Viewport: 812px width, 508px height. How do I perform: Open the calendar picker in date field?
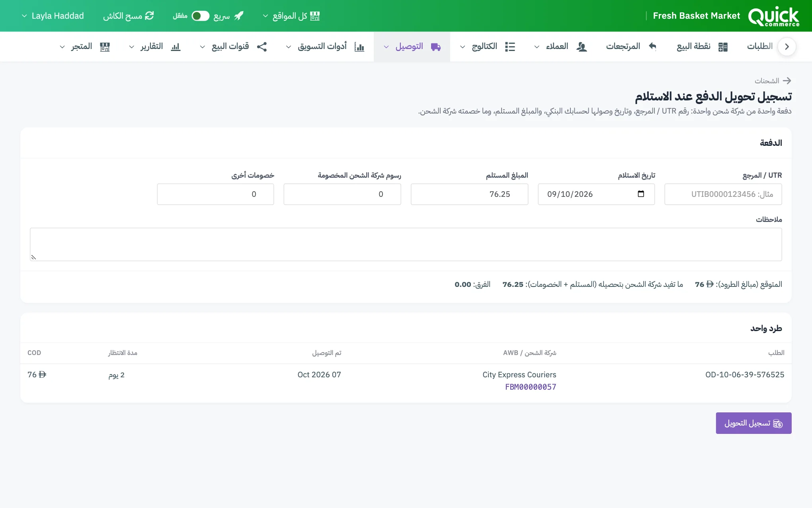641,194
